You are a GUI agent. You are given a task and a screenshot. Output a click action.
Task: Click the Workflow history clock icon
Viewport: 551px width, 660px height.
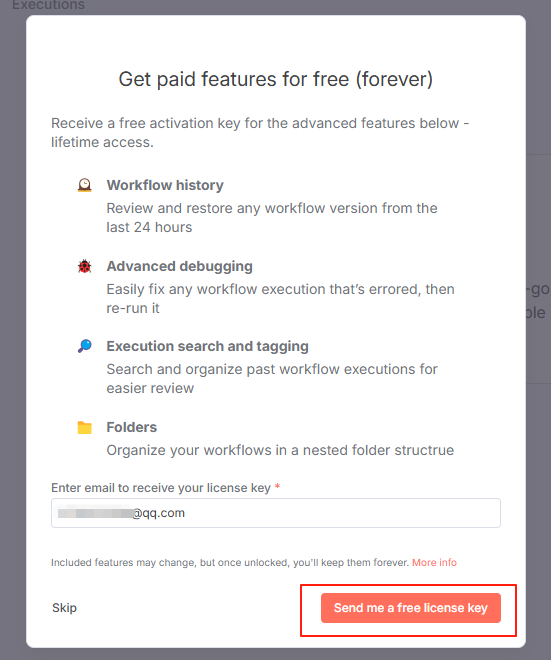tap(85, 185)
